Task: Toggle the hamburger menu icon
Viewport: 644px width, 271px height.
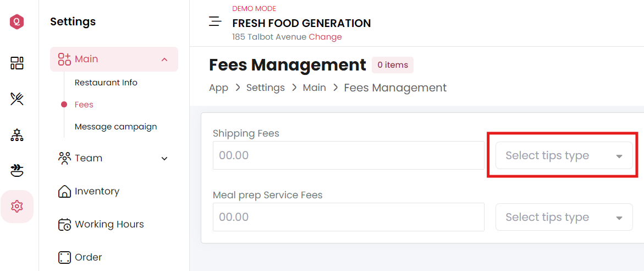Action: 215,21
